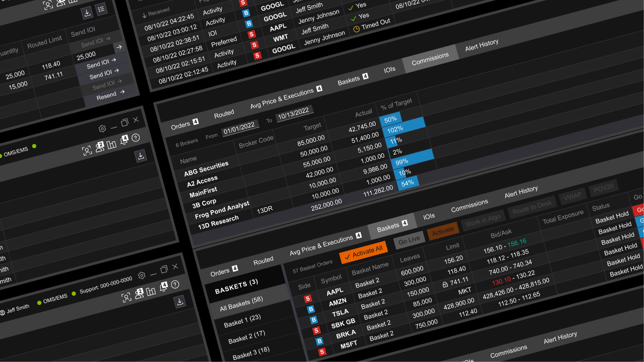The image size is (644, 362).
Task: Switch to Orders tab above the BASKETS tree
Action: pyautogui.click(x=224, y=271)
